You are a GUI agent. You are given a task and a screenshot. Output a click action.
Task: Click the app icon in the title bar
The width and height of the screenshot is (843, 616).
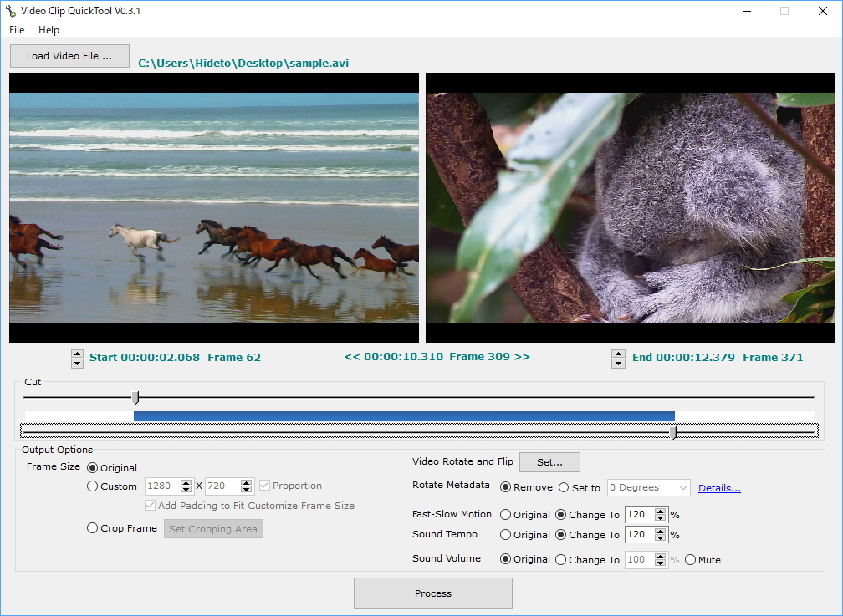pos(11,11)
